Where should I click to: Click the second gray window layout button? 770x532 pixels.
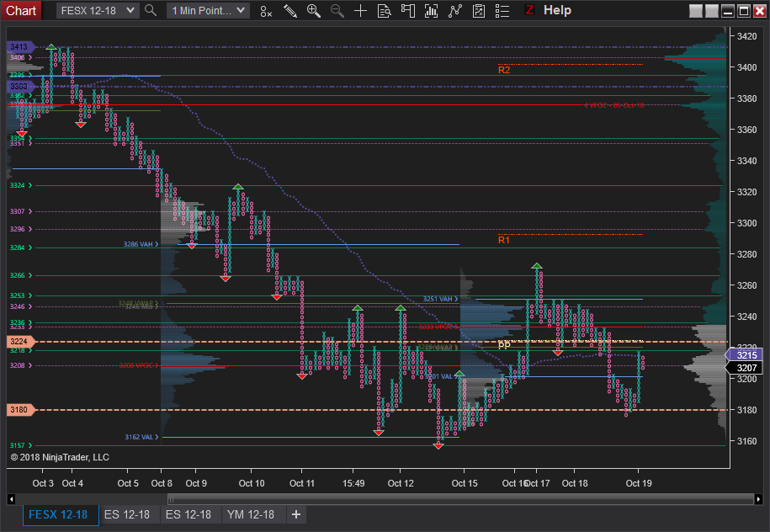click(712, 11)
